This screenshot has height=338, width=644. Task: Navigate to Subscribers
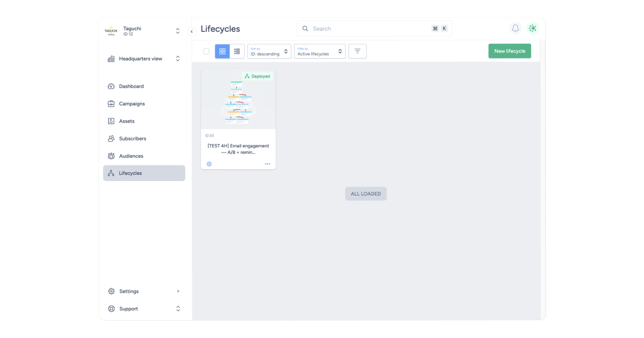[x=144, y=139]
